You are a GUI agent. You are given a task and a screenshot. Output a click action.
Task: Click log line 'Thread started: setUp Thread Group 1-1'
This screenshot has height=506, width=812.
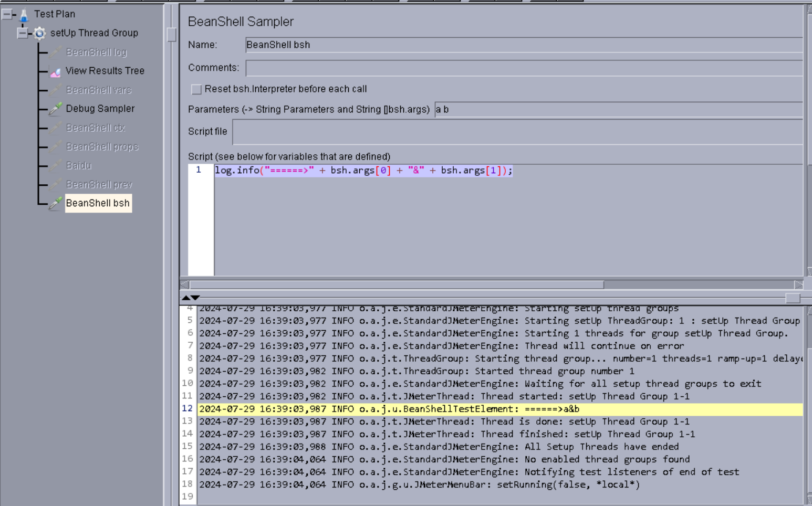pyautogui.click(x=444, y=396)
